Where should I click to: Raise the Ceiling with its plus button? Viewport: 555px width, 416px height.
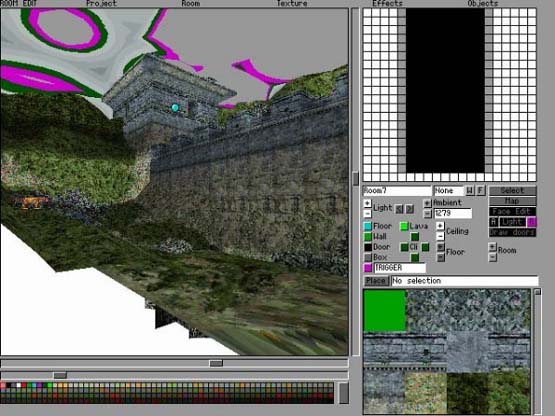click(x=440, y=226)
